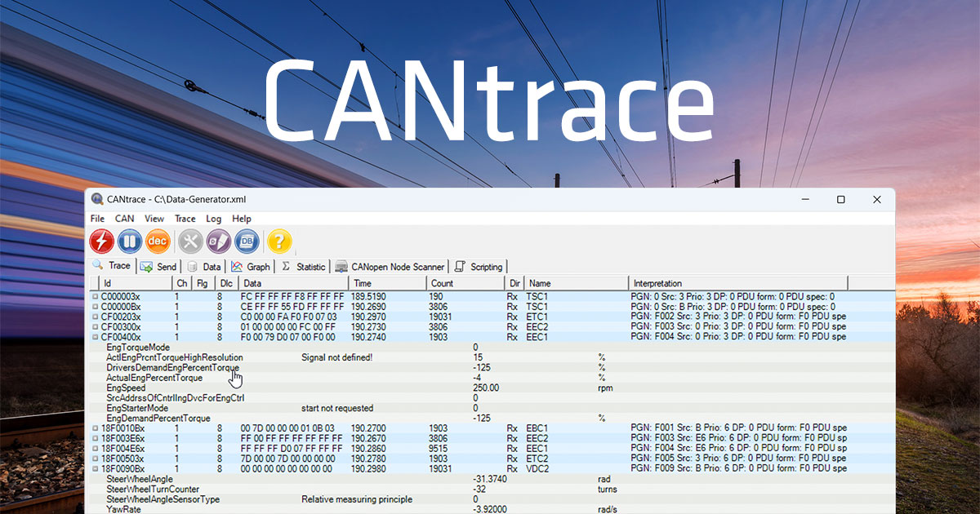This screenshot has height=514, width=980.
Task: Click 'Relative measuring principle' text
Action: tap(357, 499)
